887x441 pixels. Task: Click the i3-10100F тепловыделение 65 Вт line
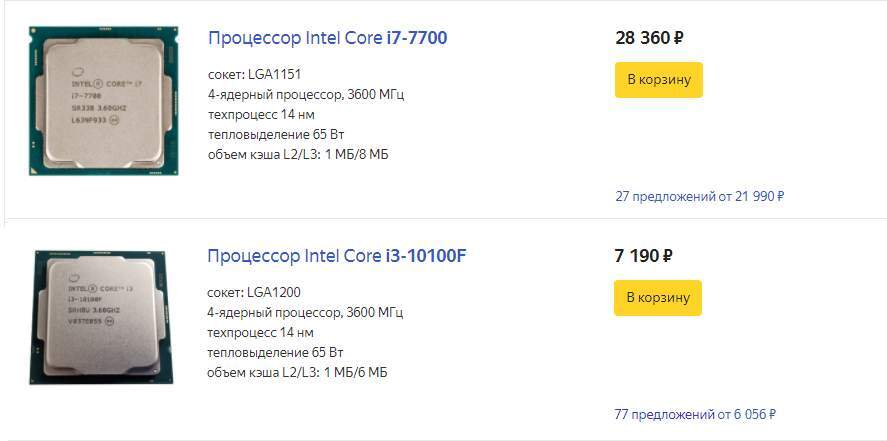(x=275, y=353)
